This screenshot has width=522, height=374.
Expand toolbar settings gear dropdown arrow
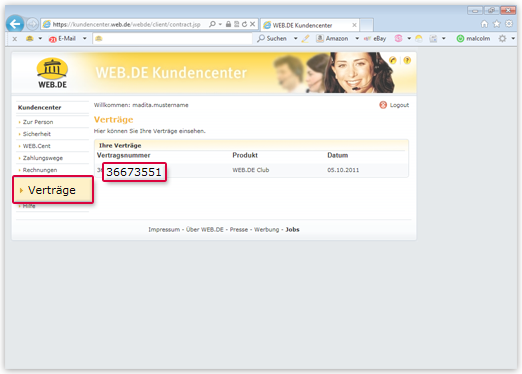click(x=513, y=39)
